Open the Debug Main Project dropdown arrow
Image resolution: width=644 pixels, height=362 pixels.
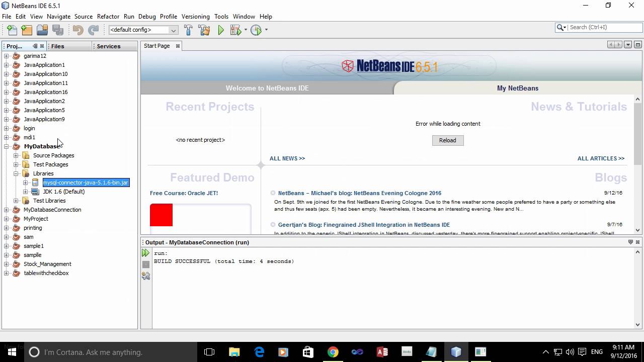tap(246, 30)
